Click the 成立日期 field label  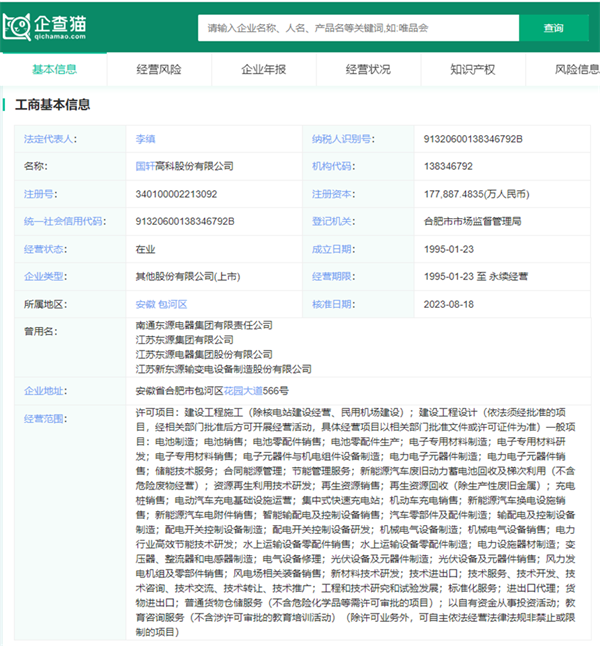332,249
